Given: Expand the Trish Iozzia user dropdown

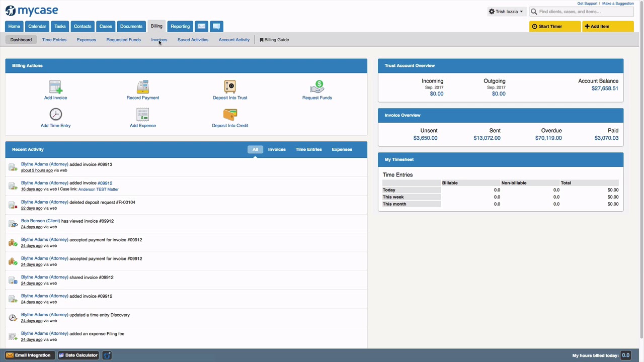Looking at the screenshot, I should point(506,12).
